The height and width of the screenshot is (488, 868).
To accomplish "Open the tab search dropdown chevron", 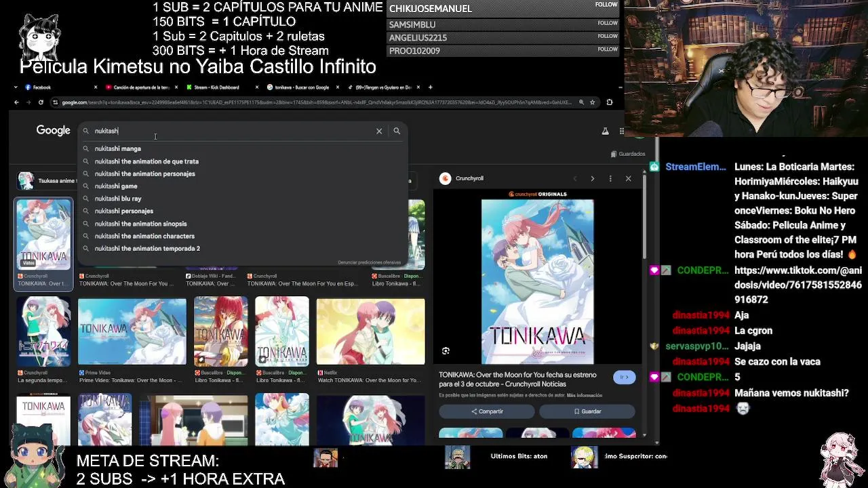I will point(16,87).
